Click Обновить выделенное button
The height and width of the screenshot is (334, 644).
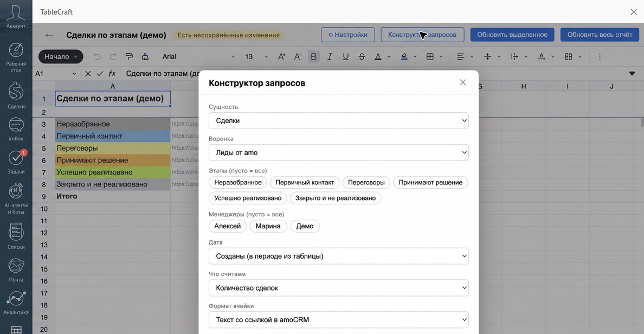(x=512, y=35)
